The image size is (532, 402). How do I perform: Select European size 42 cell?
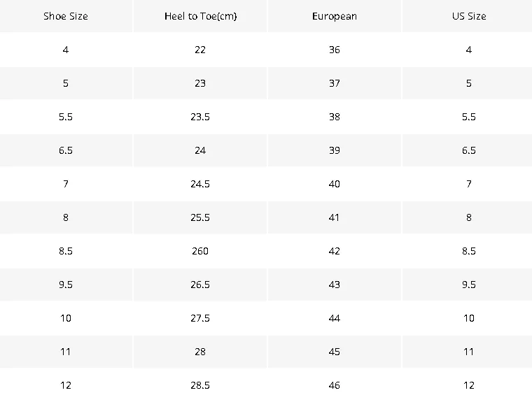point(335,251)
